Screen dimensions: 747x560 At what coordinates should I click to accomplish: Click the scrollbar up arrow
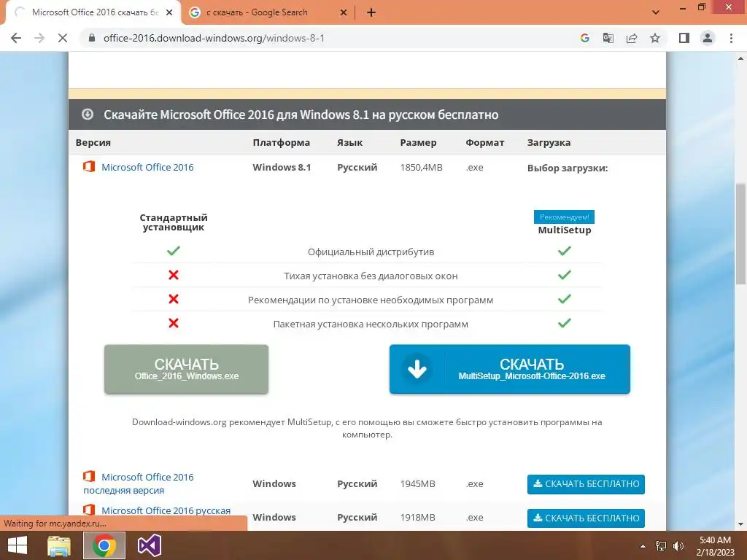click(741, 58)
